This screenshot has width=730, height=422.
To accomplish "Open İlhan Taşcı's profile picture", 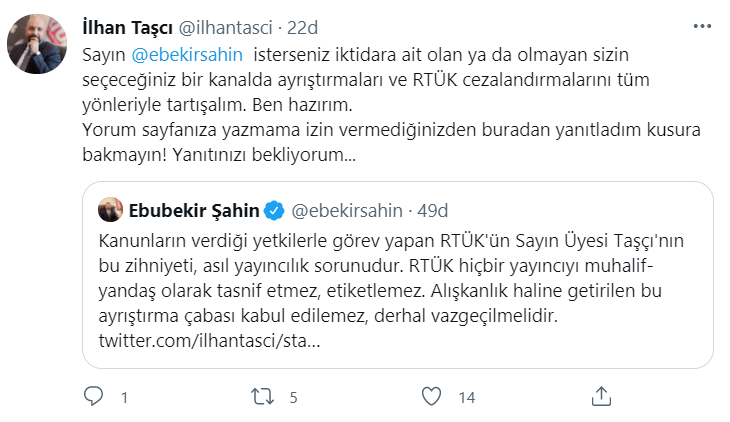I will click(37, 44).
